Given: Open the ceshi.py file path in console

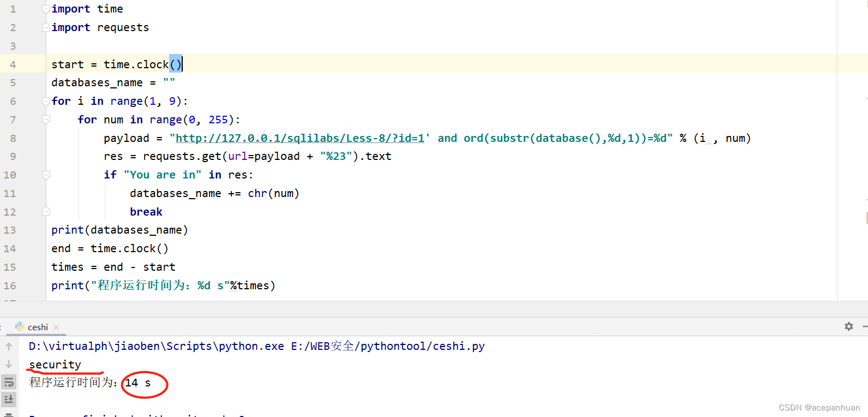Looking at the screenshot, I should [x=388, y=346].
